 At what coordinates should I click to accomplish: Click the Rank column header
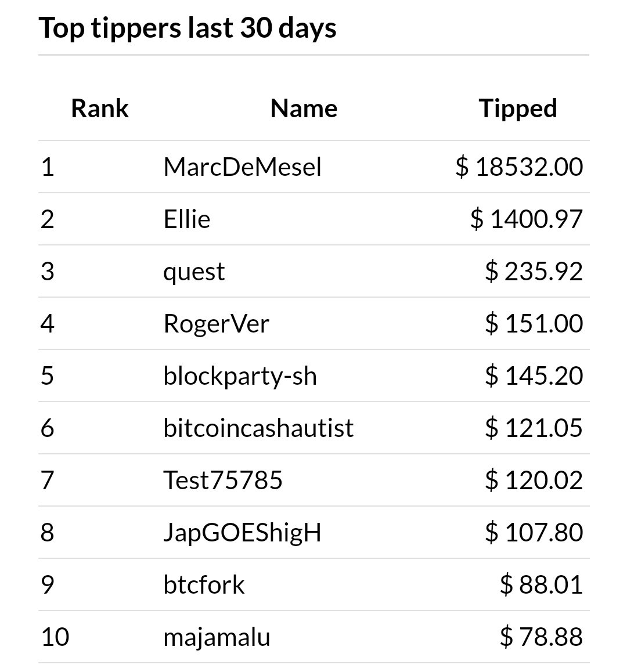pyautogui.click(x=100, y=108)
